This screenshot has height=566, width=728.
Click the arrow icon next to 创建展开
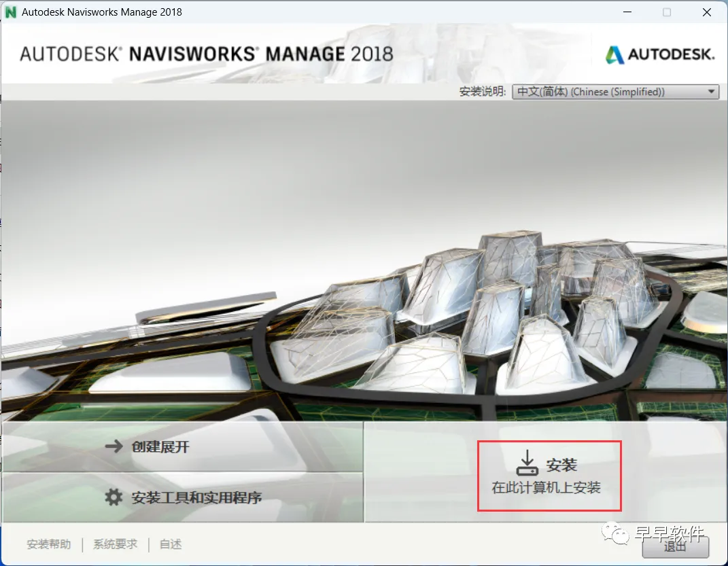pyautogui.click(x=114, y=446)
